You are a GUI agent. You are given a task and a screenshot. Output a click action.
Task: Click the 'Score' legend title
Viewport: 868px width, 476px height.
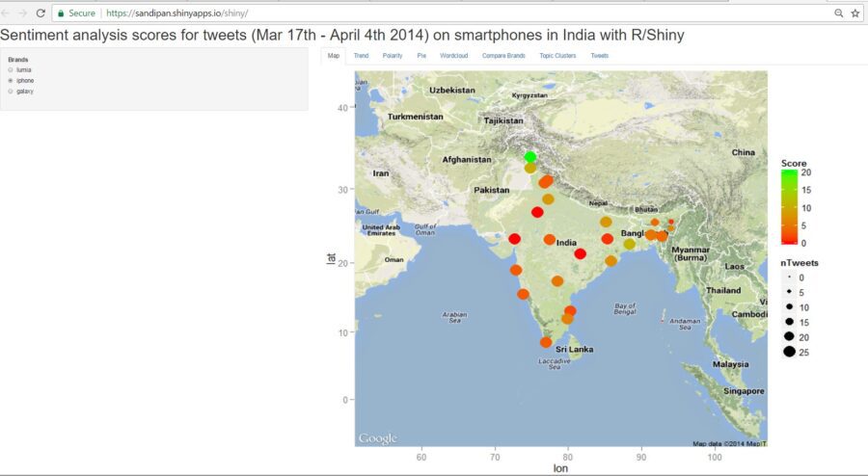pos(794,163)
